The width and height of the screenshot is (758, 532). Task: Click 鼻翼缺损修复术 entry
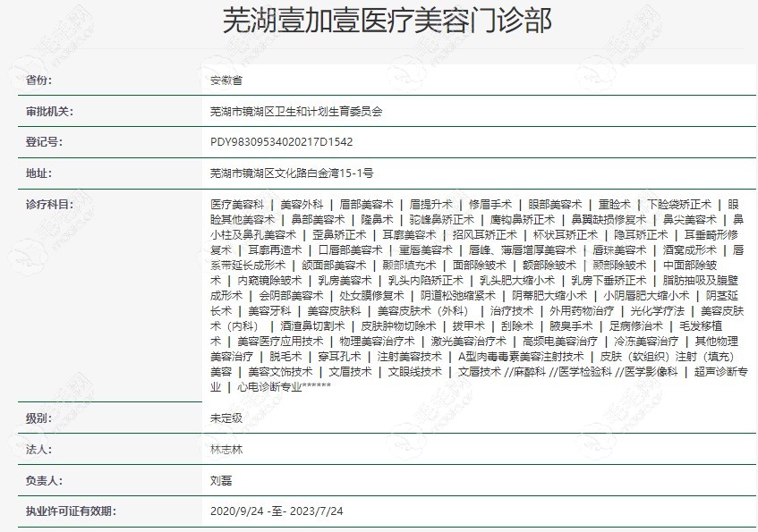[x=609, y=220]
